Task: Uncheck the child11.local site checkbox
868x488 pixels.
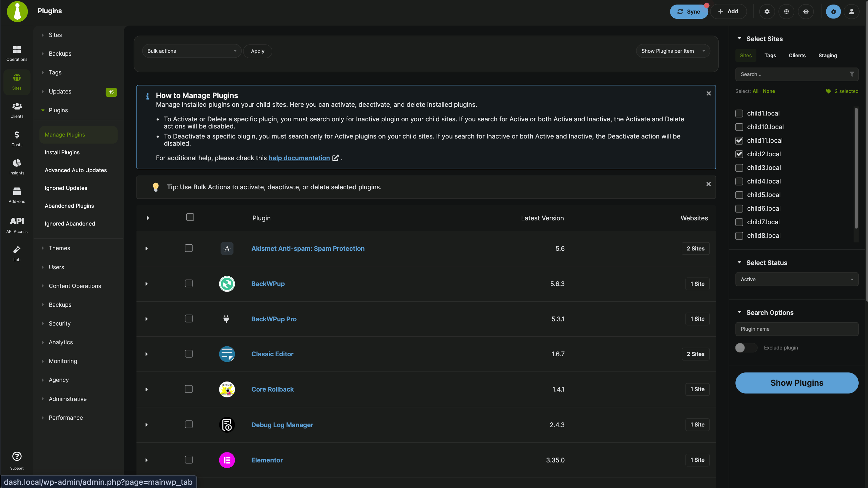Action: [x=739, y=141]
